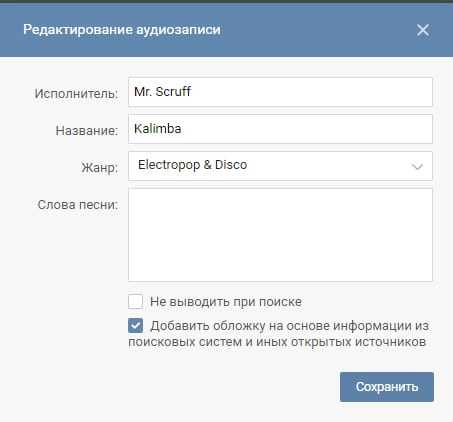Click the Редактирование аудиозаписи dialog title
The width and height of the screenshot is (453, 422).
pos(122,30)
